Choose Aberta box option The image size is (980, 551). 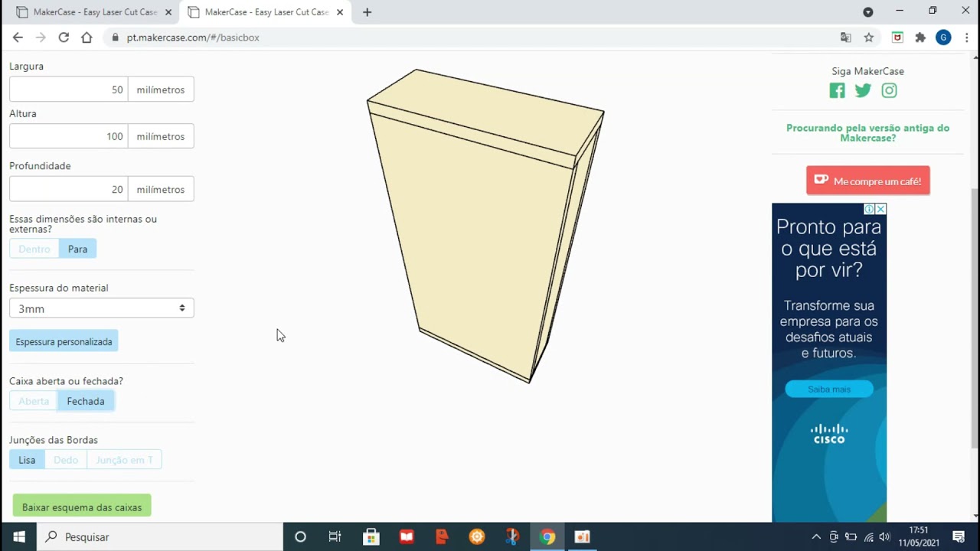coord(34,401)
